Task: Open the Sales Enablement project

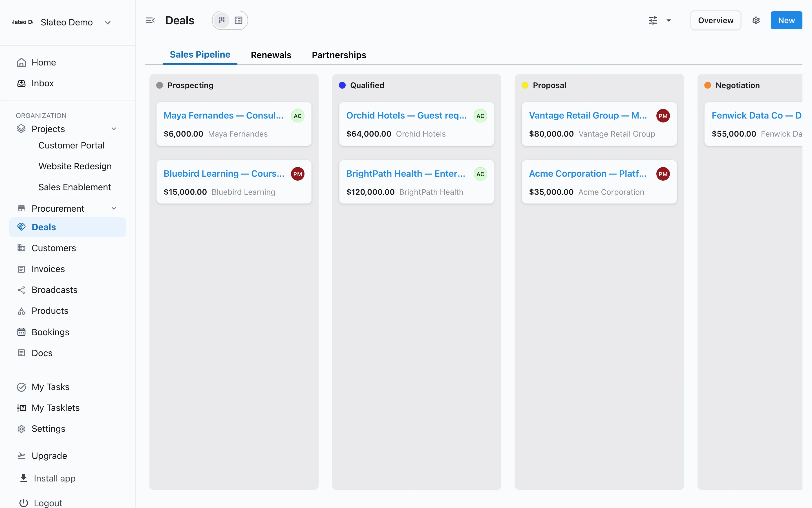Action: coord(74,187)
